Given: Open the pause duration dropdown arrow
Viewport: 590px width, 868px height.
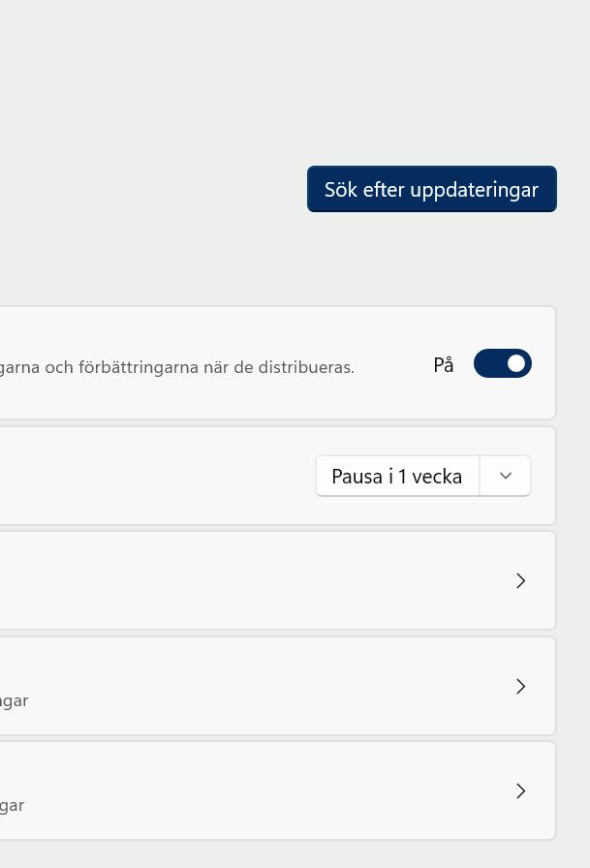Looking at the screenshot, I should (x=505, y=476).
